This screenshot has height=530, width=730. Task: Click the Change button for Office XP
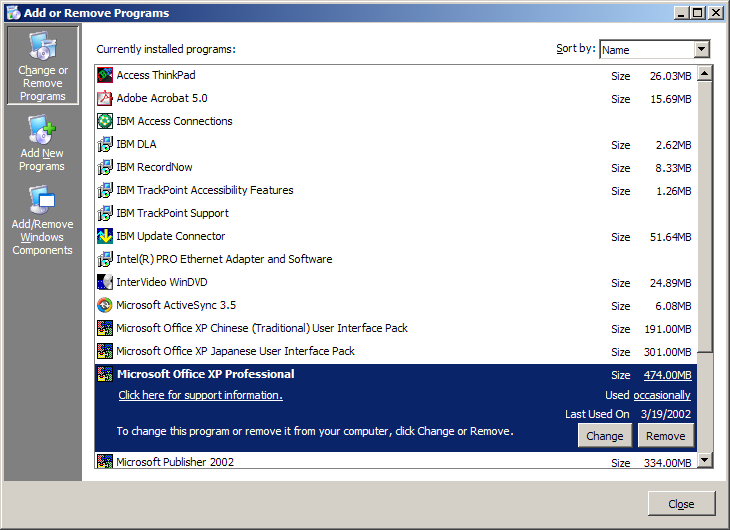click(604, 435)
